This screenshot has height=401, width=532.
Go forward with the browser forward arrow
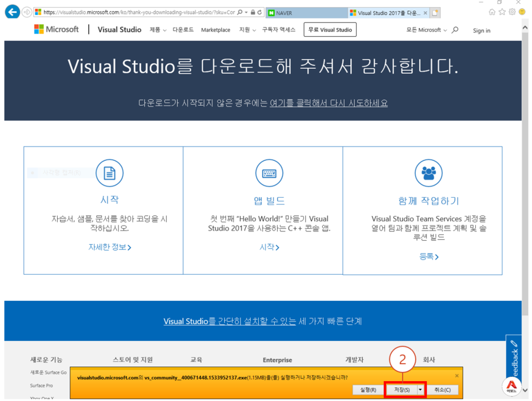pos(26,13)
